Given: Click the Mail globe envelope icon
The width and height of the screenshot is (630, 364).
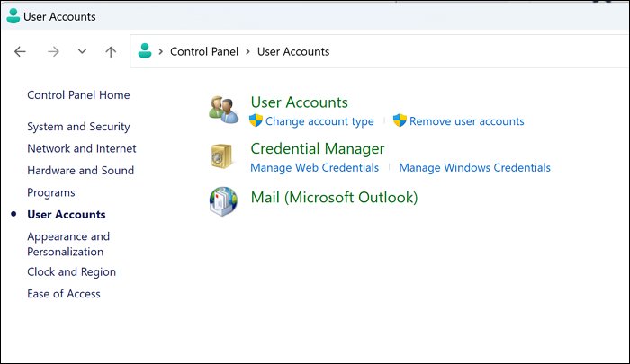Looking at the screenshot, I should pos(222,202).
